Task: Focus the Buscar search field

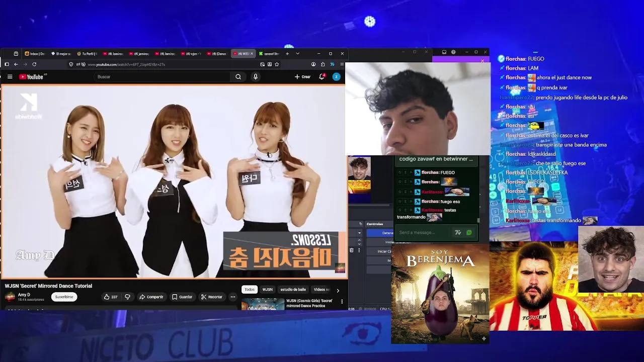Action: coord(163,77)
